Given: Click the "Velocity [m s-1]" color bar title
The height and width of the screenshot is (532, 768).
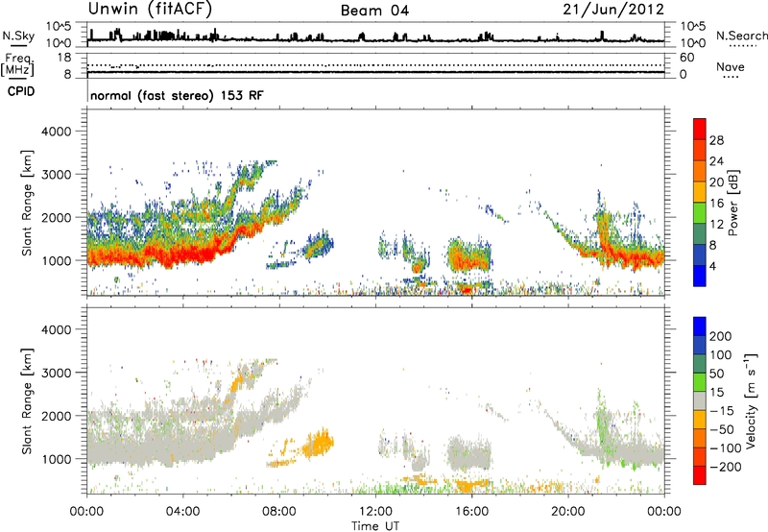Looking at the screenshot, I should tap(751, 400).
